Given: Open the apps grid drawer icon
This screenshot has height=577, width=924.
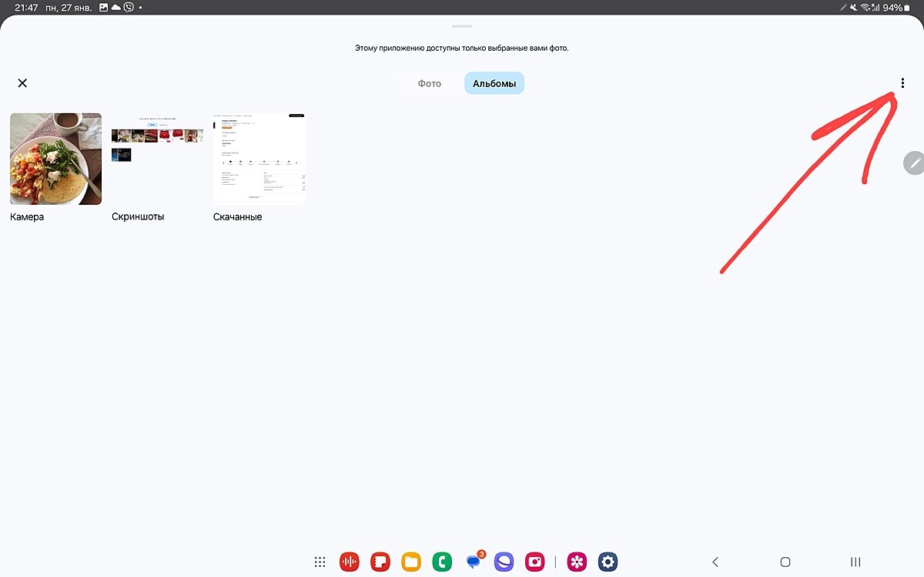Looking at the screenshot, I should [320, 562].
